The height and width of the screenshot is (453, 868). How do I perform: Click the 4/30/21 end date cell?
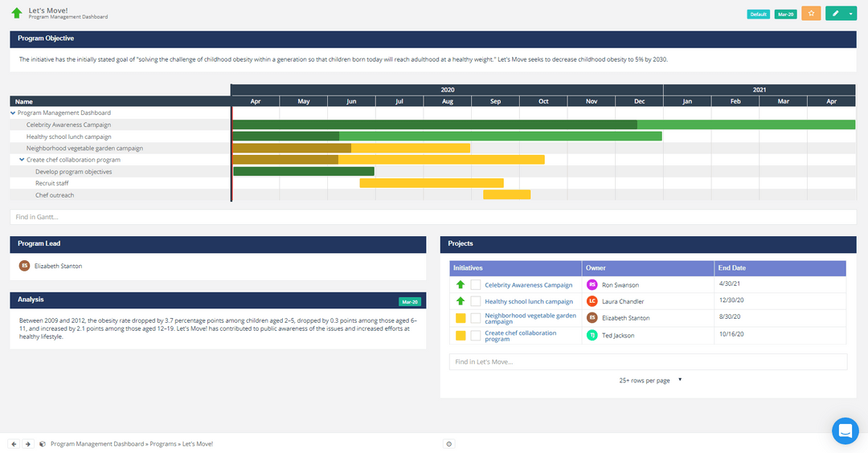tap(780, 284)
